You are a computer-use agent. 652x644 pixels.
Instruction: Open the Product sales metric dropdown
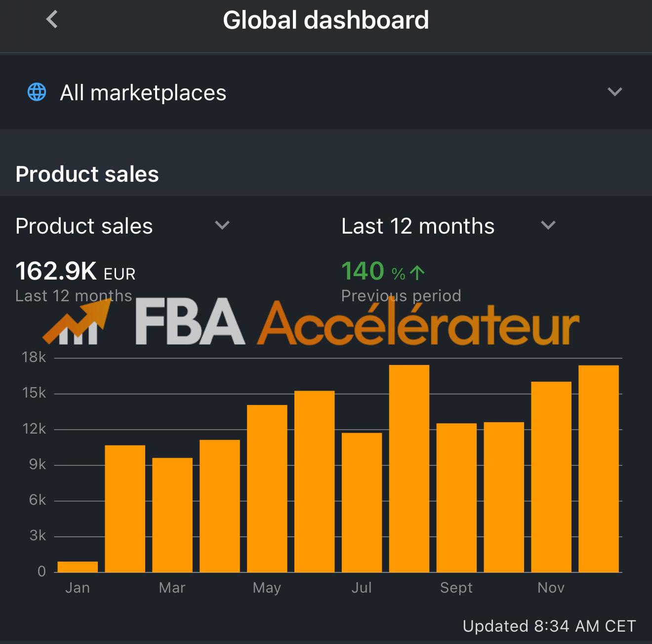point(122,226)
